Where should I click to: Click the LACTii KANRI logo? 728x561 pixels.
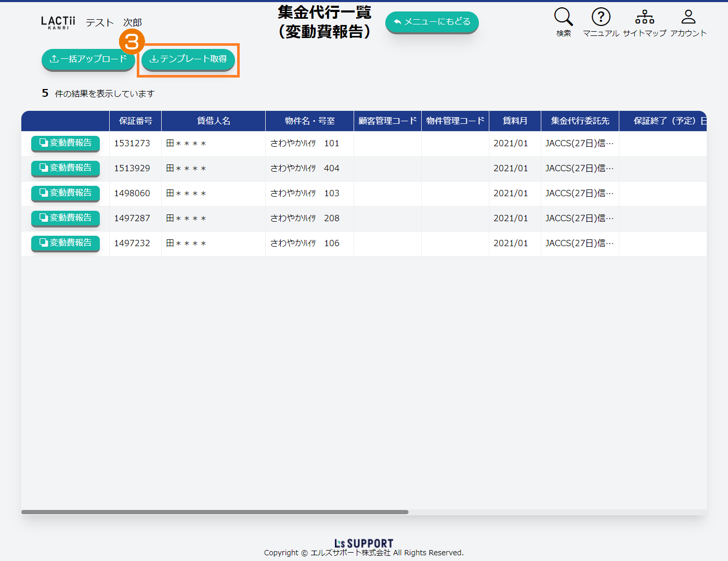58,22
